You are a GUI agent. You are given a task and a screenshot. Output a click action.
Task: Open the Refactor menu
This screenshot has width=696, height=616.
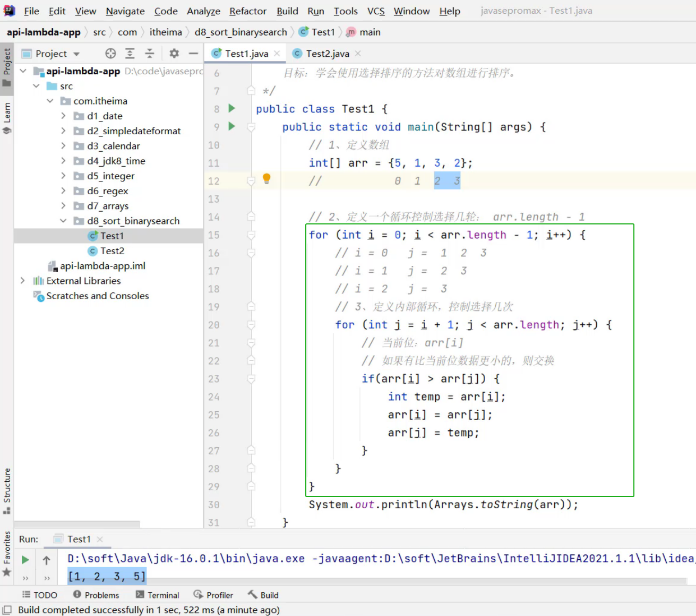click(x=247, y=11)
